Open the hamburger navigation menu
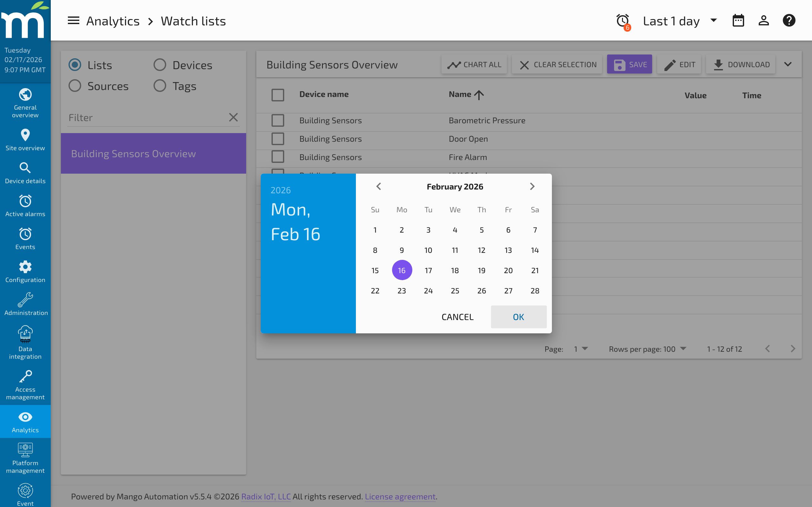 pos(73,21)
